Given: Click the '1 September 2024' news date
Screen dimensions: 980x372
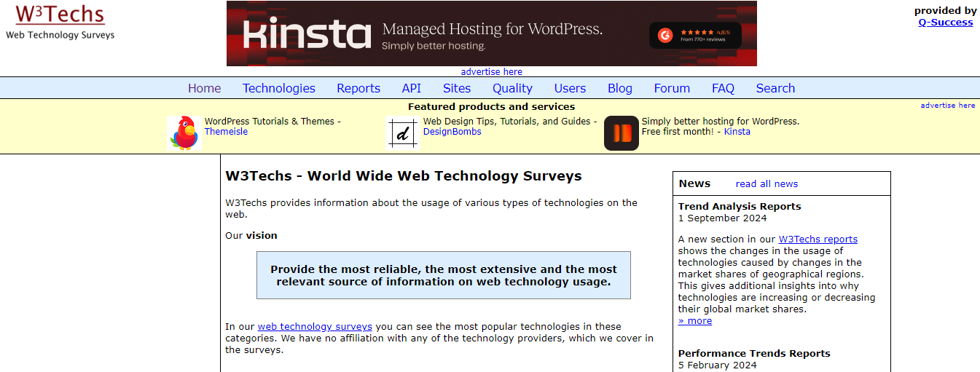Looking at the screenshot, I should (x=722, y=218).
